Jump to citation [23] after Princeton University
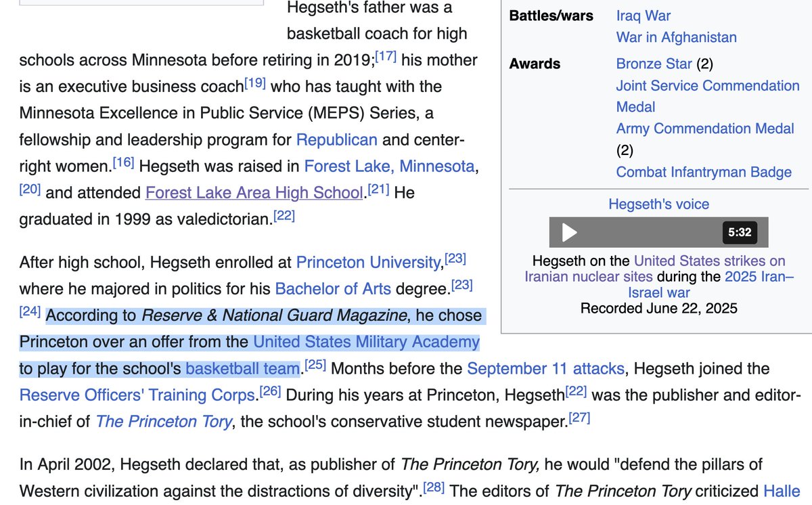Image resolution: width=812 pixels, height=505 pixels. [456, 259]
